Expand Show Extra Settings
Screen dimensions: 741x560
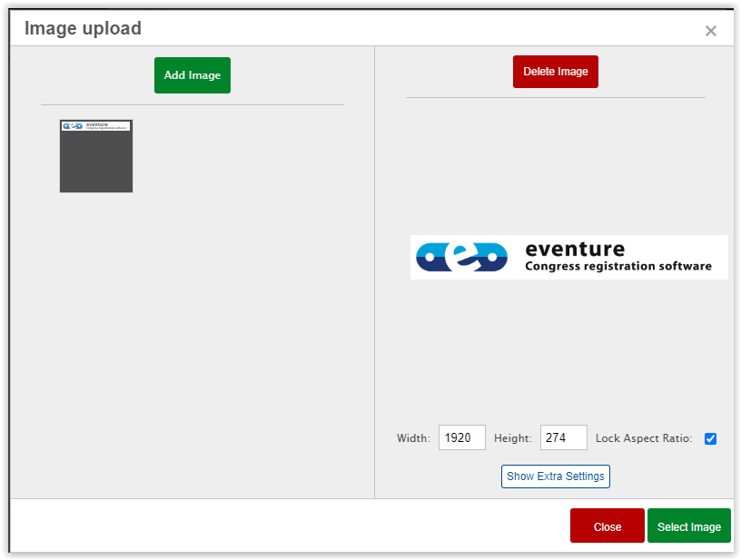555,476
